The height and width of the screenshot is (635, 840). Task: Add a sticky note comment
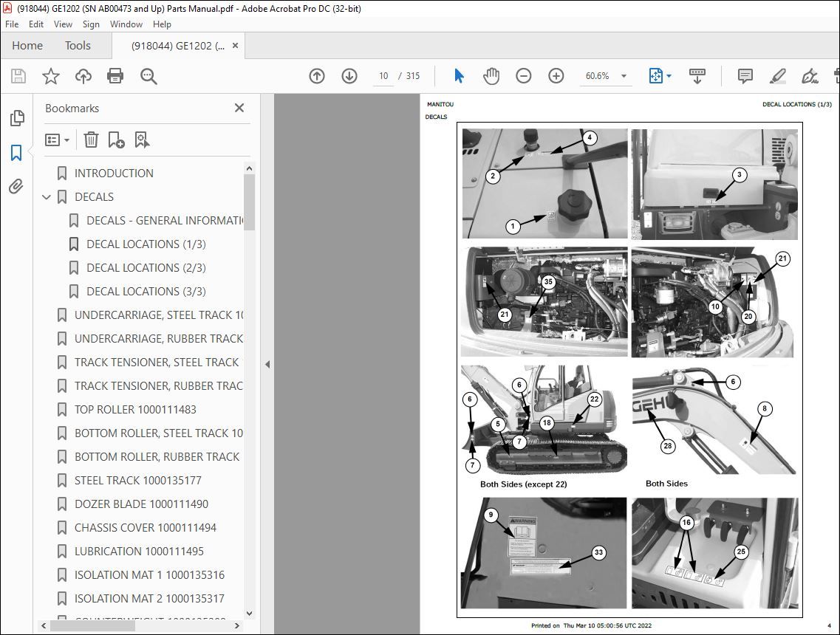744,75
